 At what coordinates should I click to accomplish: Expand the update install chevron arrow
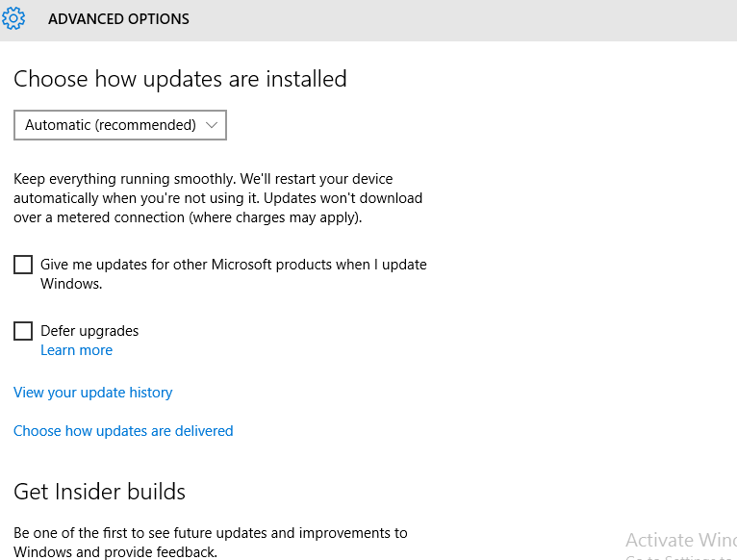(212, 125)
